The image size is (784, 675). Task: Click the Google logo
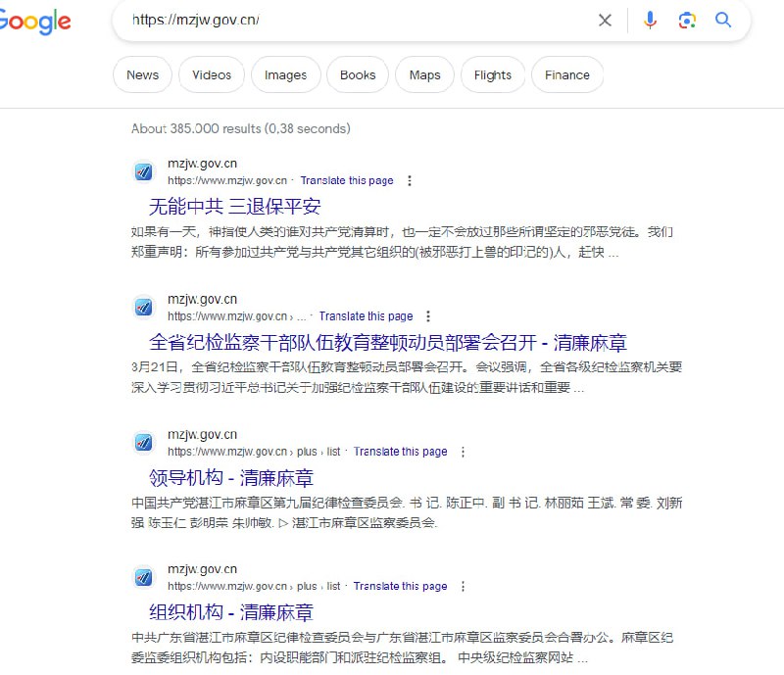pos(32,21)
